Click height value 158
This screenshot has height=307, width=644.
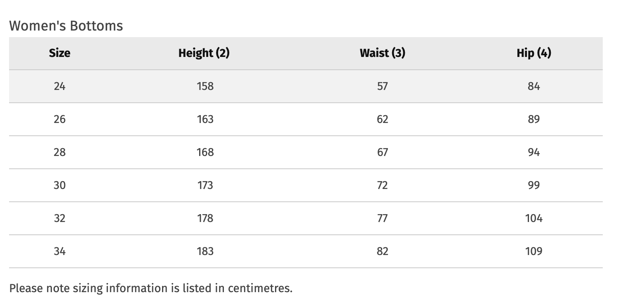pyautogui.click(x=205, y=86)
